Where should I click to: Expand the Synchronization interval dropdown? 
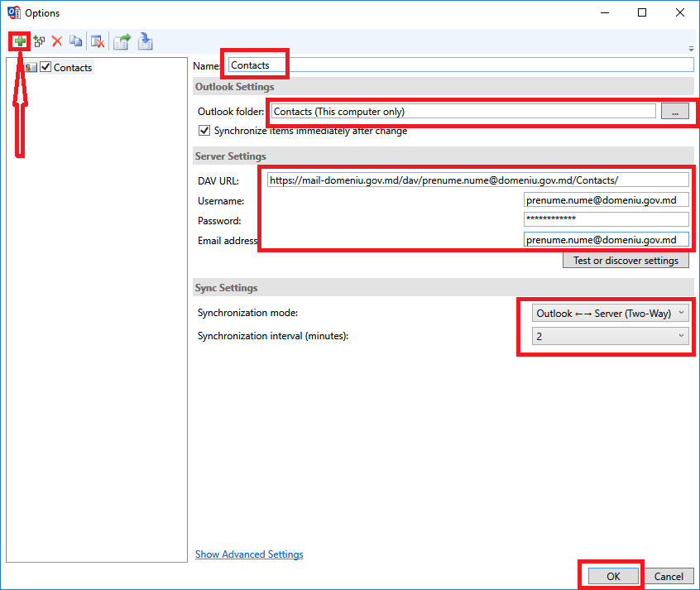(x=611, y=336)
